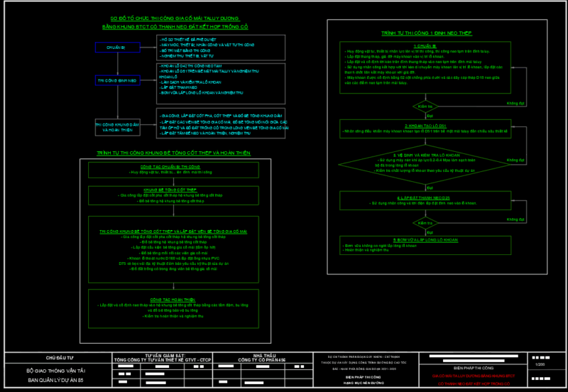Click heading TRÌNH TỰ THI CÔNG KHUNG BÊ TÔNG
This screenshot has height=392, width=568.
point(173,152)
